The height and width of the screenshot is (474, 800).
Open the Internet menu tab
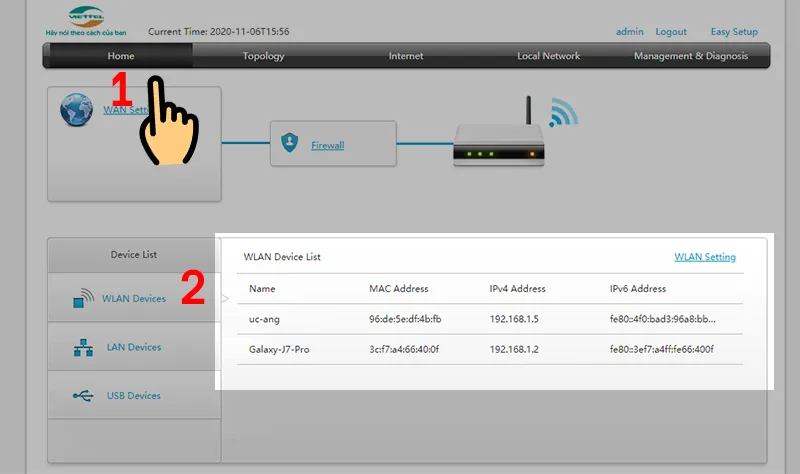coord(406,56)
